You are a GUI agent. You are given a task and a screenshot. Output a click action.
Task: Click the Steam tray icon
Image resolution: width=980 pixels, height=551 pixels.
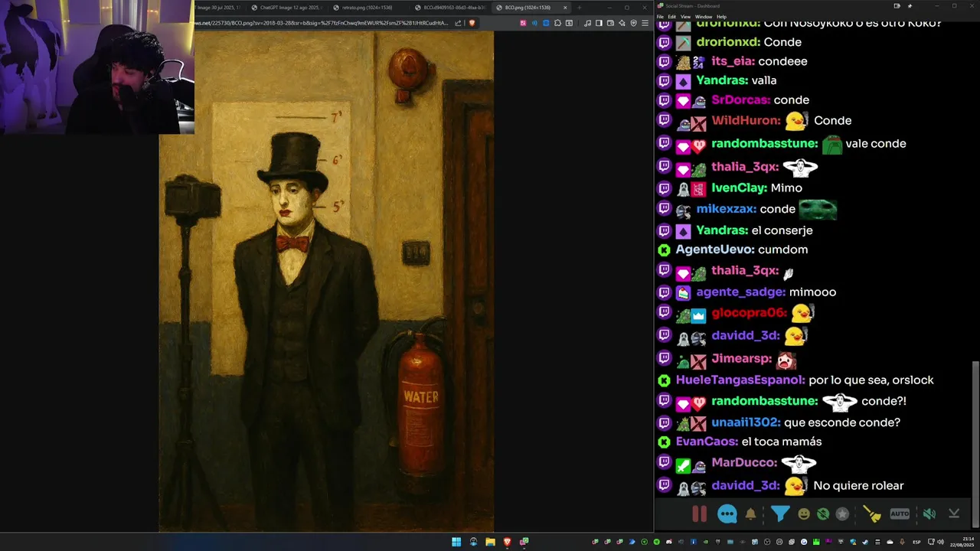pyautogui.click(x=864, y=542)
